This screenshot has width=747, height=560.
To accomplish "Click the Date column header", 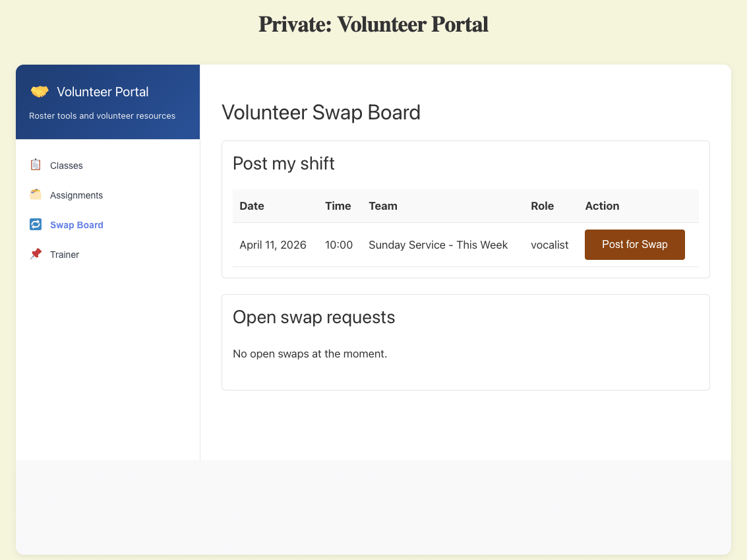I will tap(252, 206).
